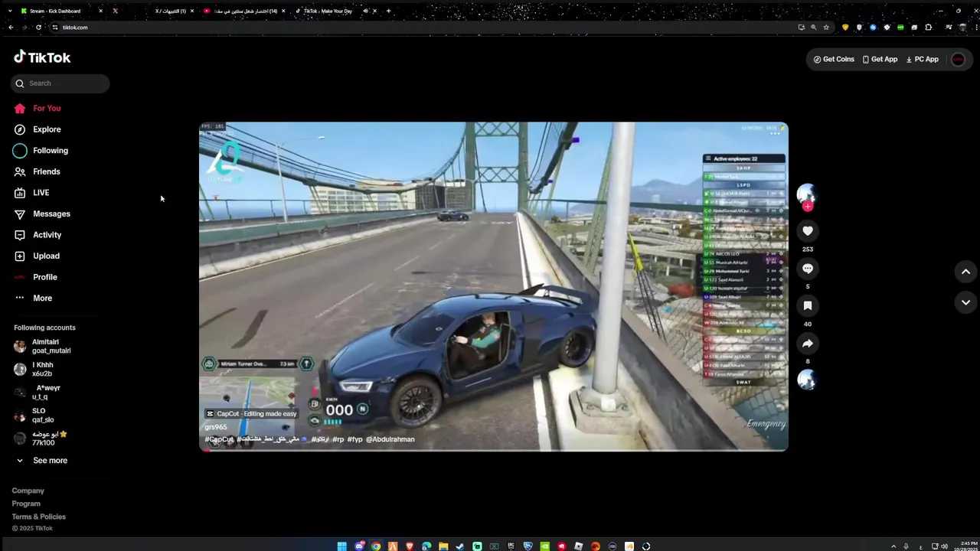This screenshot has width=980, height=551.
Task: Open the Friends page
Action: [x=46, y=171]
